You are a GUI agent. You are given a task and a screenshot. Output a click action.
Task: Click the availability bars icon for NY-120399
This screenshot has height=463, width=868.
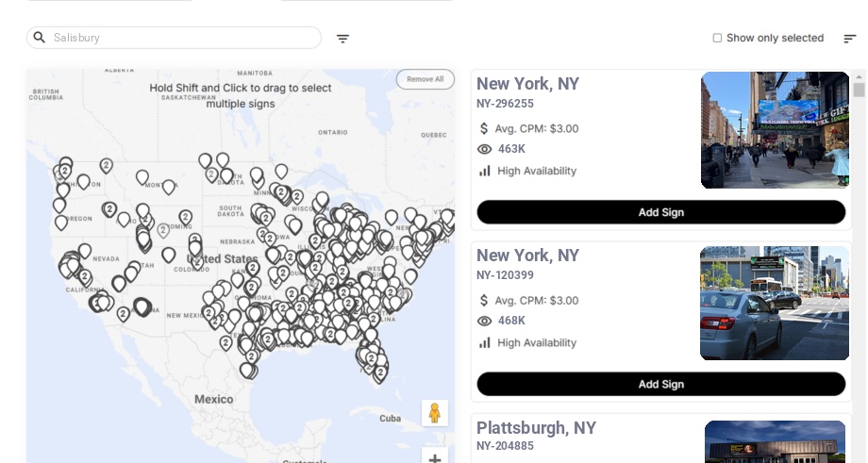(484, 342)
